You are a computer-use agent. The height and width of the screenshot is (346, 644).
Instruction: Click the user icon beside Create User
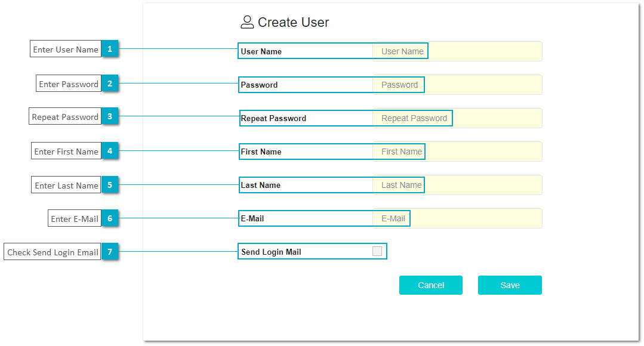pyautogui.click(x=247, y=22)
